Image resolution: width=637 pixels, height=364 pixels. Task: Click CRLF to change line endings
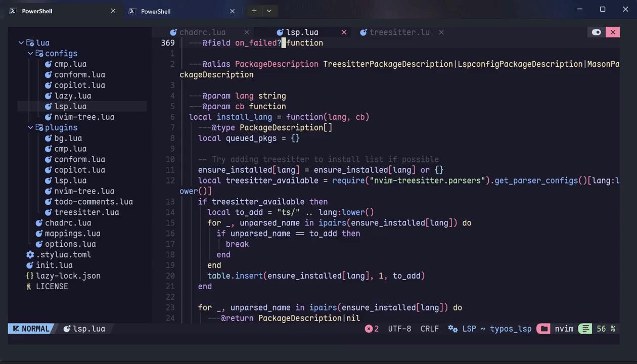coord(429,329)
